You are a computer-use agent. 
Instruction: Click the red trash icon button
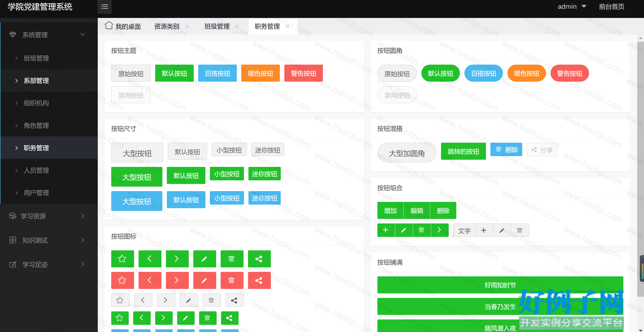232,280
